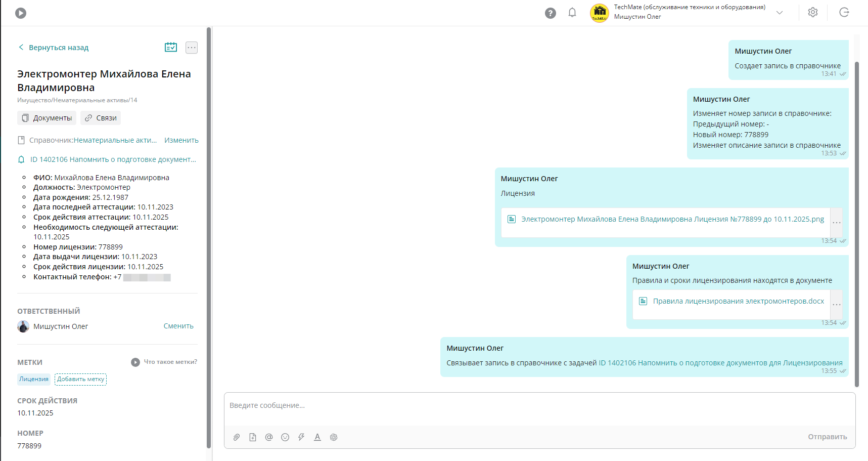Open the Связи tab
The image size is (868, 461).
pos(101,118)
